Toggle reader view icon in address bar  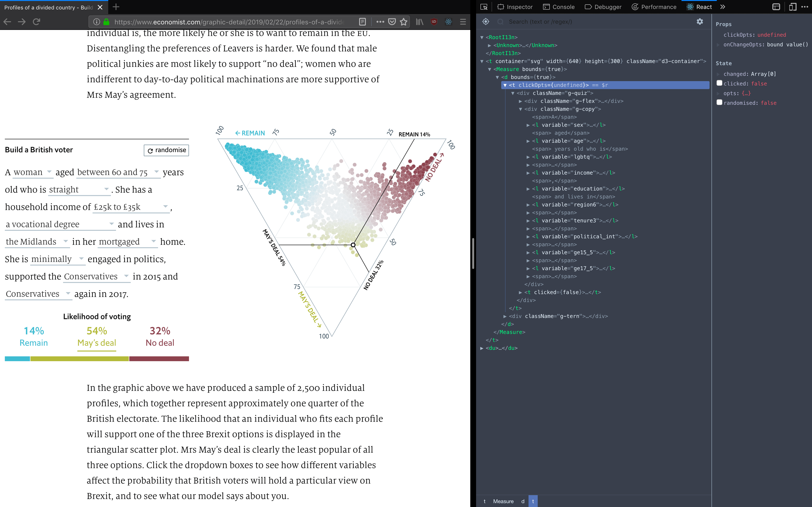point(362,22)
